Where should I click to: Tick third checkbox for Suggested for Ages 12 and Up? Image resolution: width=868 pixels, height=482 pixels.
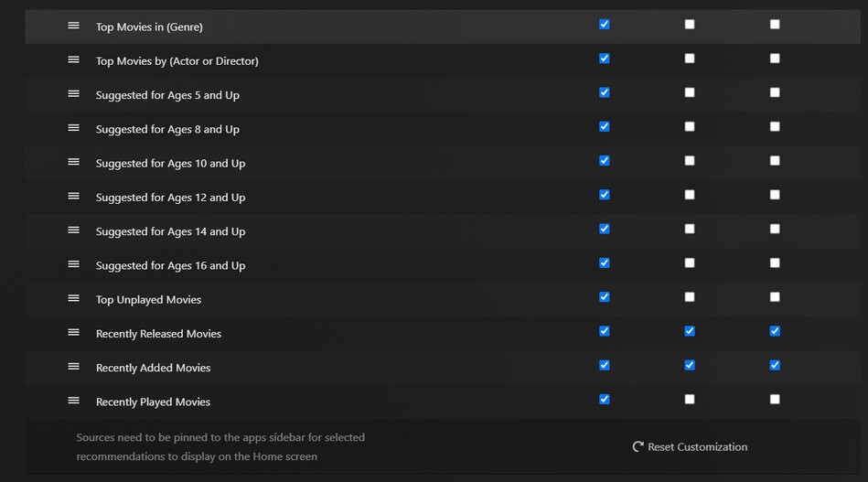pos(775,195)
